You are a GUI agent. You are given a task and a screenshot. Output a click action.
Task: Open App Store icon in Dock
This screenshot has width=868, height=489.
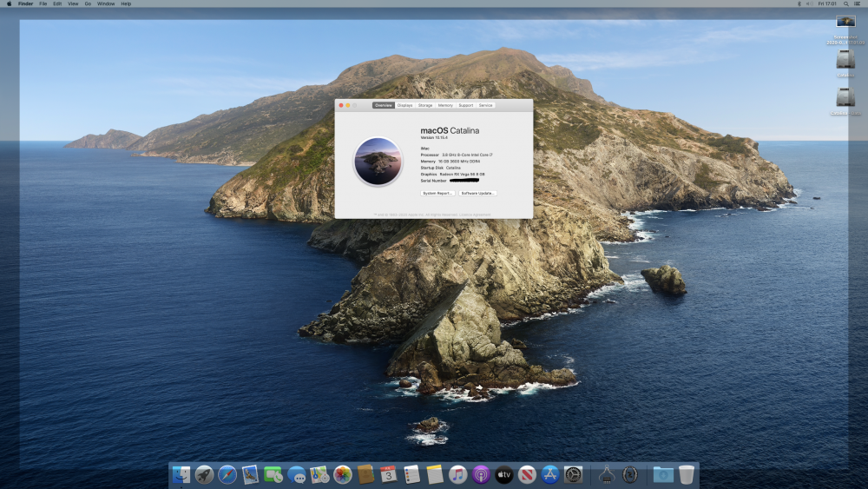point(549,474)
